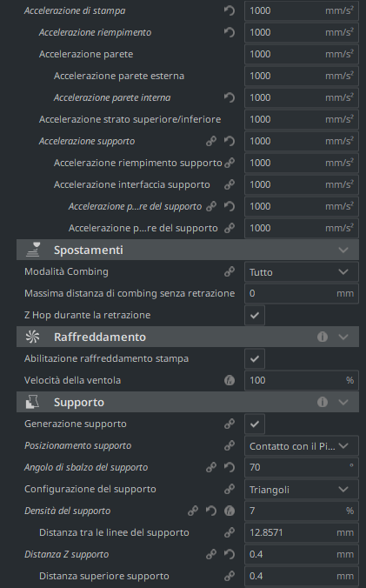Click reset arrow for Accelerazione riempimento
Viewport: 366px width, 588px height.
pyautogui.click(x=230, y=32)
